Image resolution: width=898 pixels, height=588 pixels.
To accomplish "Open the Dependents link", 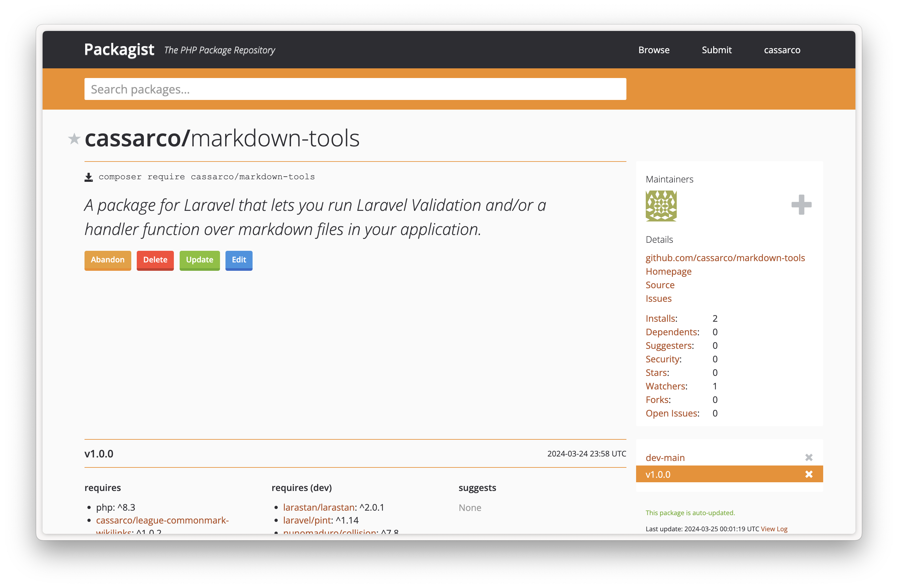I will (672, 332).
